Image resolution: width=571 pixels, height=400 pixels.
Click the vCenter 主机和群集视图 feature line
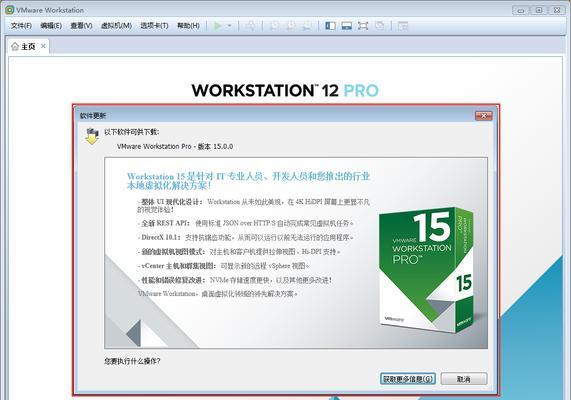point(223,266)
